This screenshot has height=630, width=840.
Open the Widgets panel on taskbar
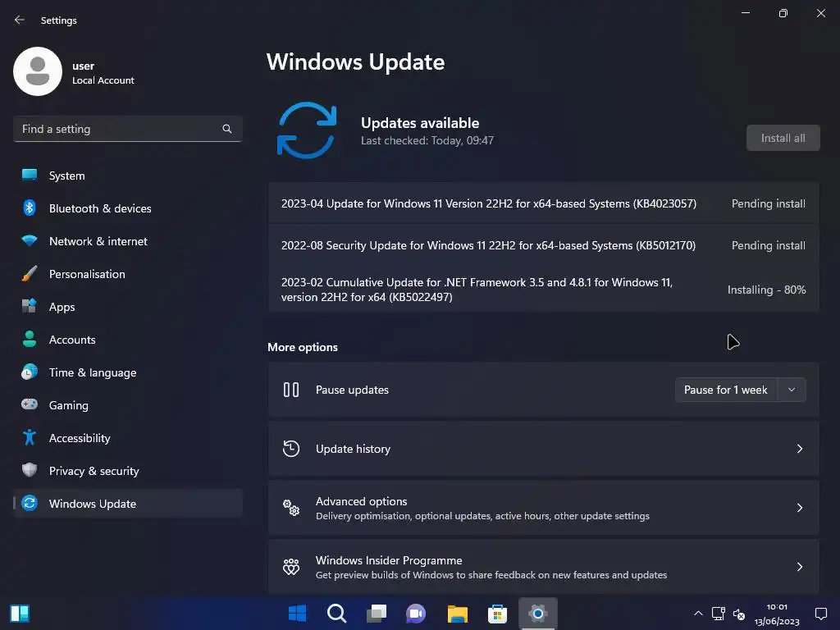click(20, 614)
